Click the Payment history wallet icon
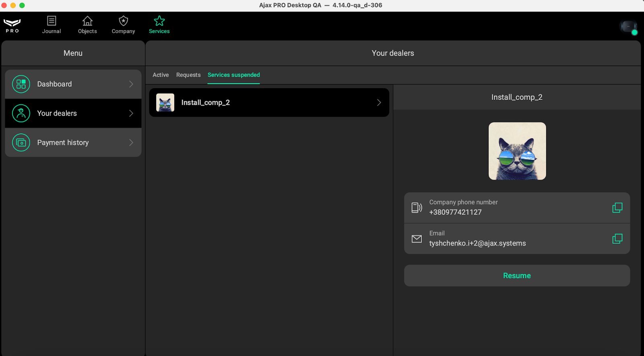Viewport: 644px width, 356px height. [x=21, y=143]
